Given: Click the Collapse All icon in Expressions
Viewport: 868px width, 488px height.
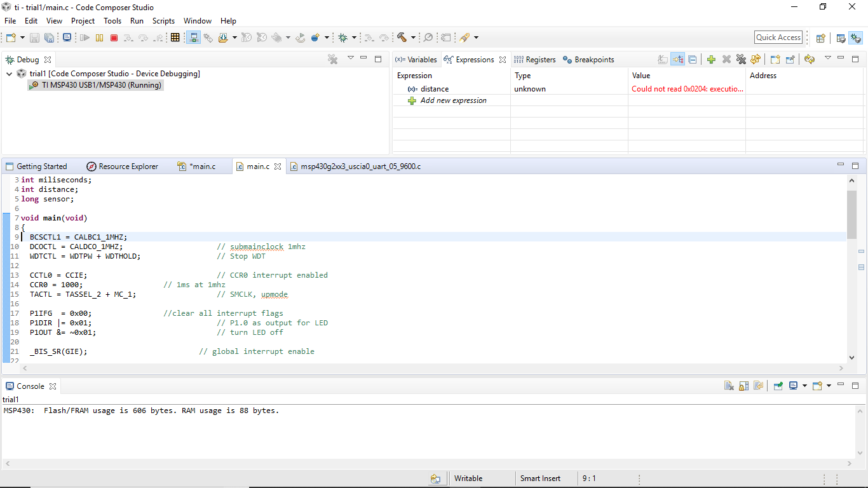Looking at the screenshot, I should [x=693, y=60].
